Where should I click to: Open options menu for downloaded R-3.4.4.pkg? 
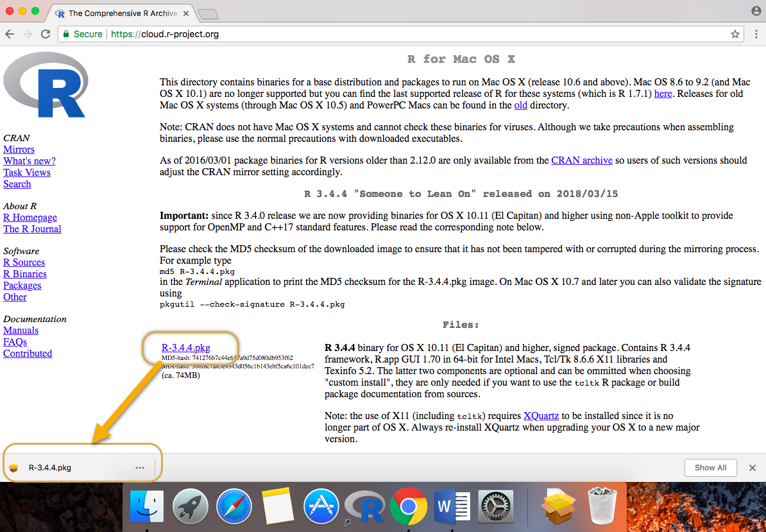pyautogui.click(x=140, y=468)
